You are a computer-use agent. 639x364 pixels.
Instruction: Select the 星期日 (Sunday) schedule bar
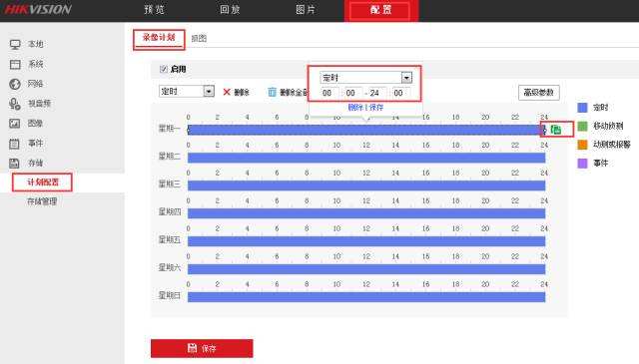pyautogui.click(x=366, y=297)
